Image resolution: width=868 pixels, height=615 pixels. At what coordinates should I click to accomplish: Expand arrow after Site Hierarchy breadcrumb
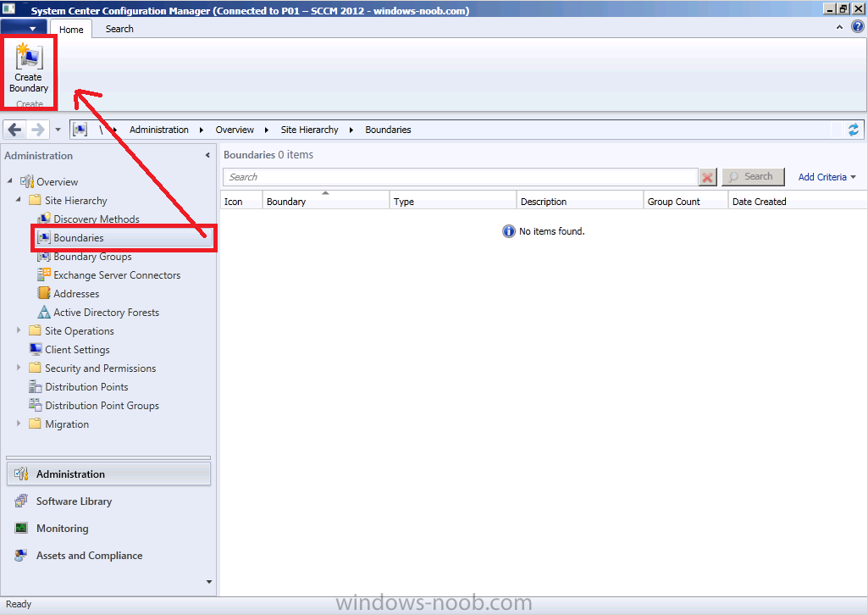tap(351, 130)
